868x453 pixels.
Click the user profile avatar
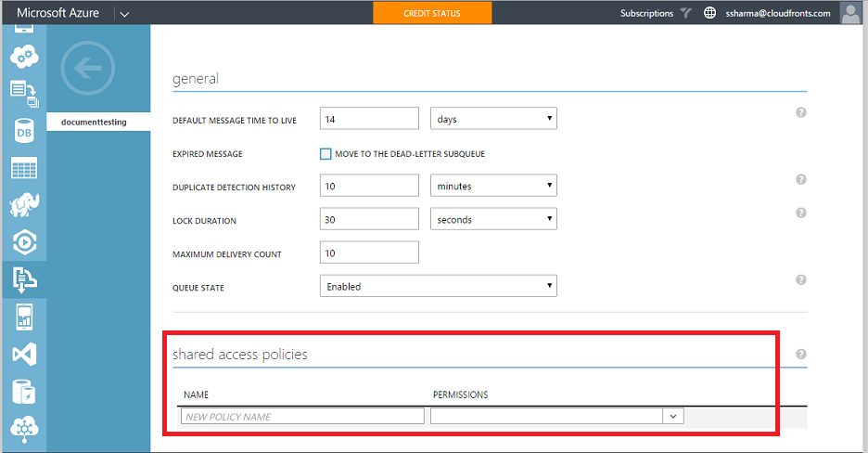[850, 13]
